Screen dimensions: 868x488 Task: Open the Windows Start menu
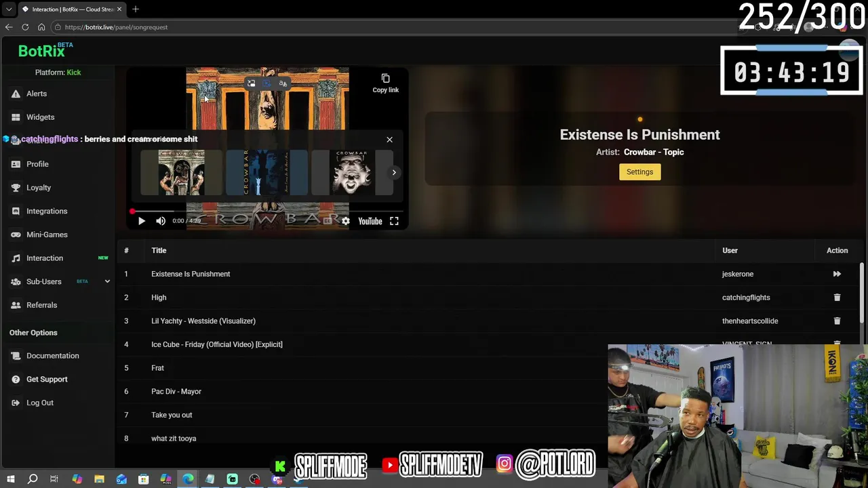[10, 479]
